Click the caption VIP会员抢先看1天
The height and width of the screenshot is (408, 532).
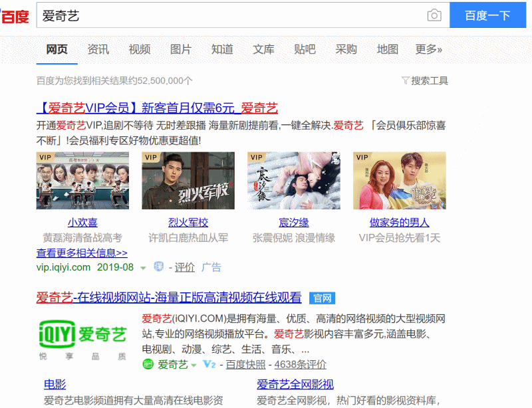pos(400,238)
